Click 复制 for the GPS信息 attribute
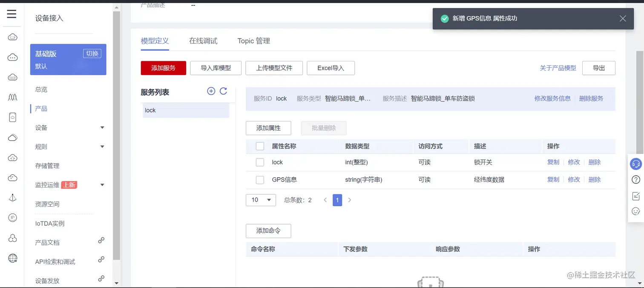The image size is (644, 288). pos(553,180)
